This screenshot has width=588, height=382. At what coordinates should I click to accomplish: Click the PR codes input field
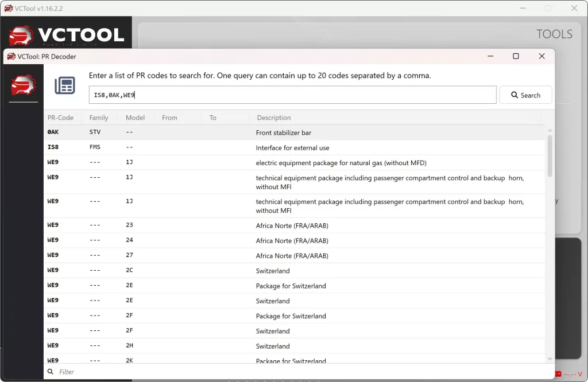click(x=292, y=95)
